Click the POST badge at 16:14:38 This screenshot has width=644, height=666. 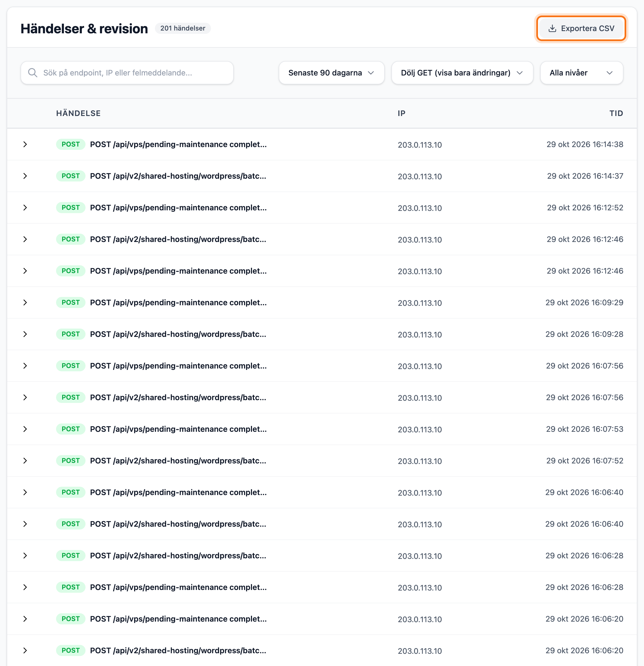[x=71, y=144]
